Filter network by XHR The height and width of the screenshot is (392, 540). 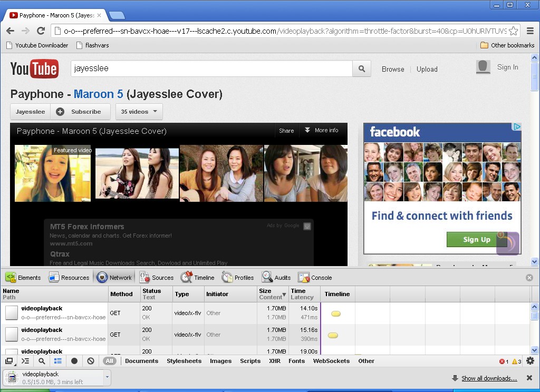[274, 361]
